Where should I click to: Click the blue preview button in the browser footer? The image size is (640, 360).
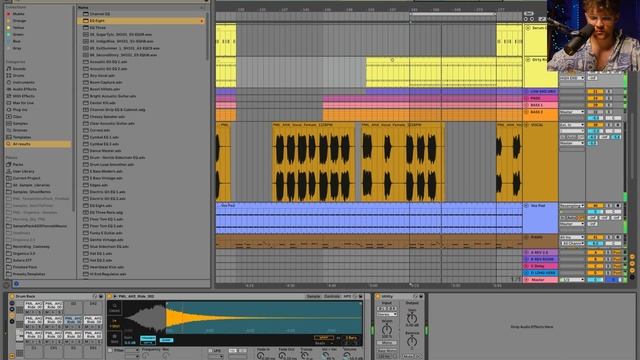click(16, 284)
